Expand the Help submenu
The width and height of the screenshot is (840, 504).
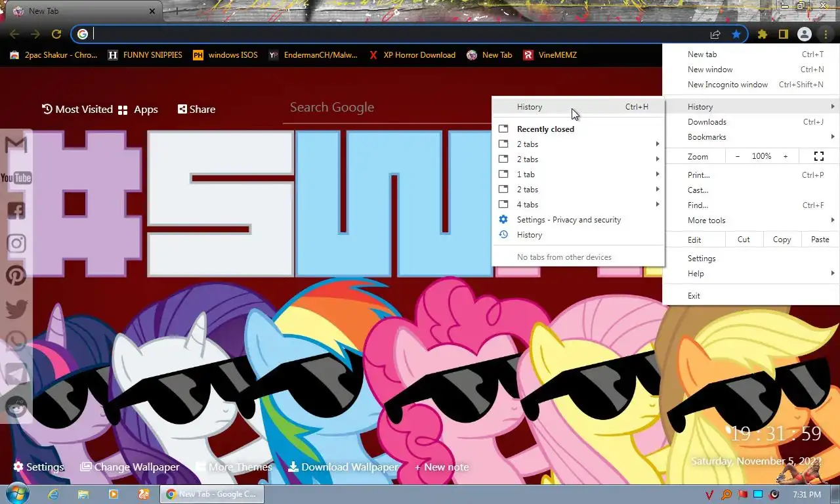click(833, 273)
